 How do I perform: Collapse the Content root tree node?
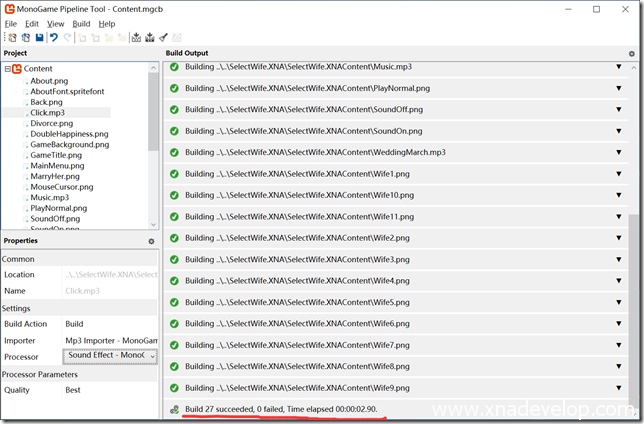pos(7,69)
